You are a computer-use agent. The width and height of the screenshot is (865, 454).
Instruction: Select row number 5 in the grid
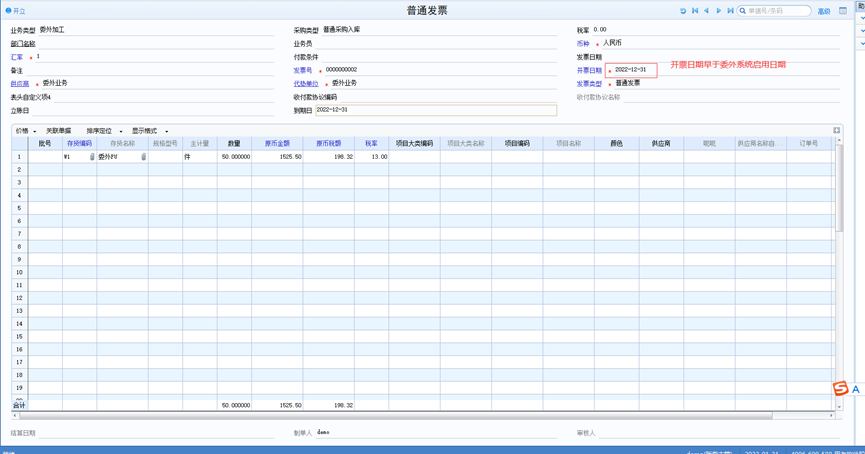coord(19,208)
